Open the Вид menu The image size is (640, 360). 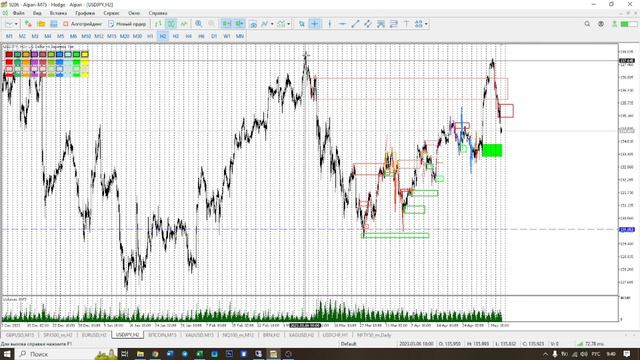pos(37,13)
